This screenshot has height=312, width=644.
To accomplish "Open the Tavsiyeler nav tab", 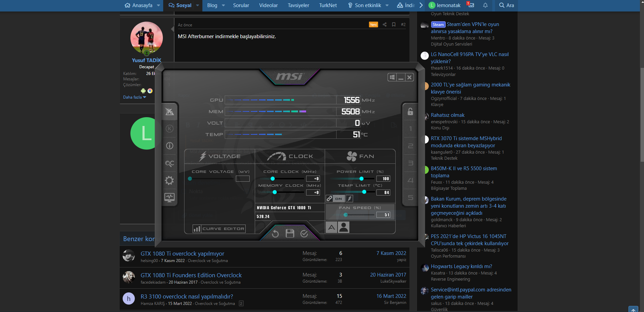I will [298, 5].
